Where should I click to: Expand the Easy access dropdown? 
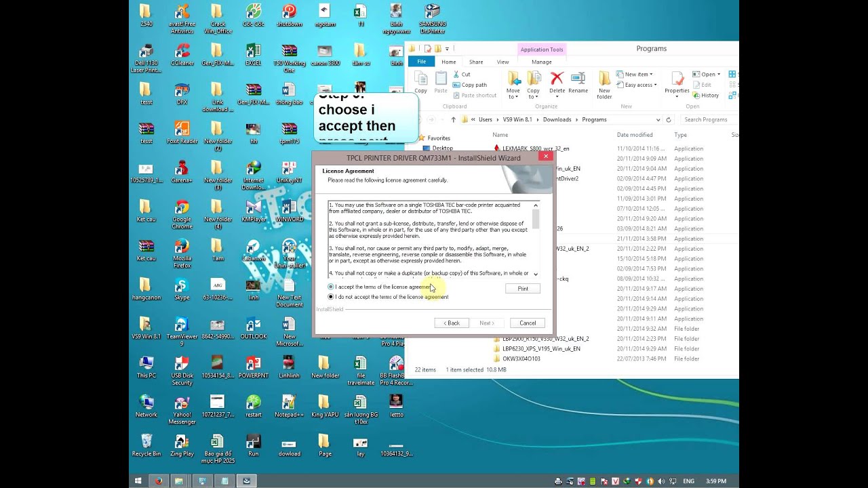click(637, 85)
